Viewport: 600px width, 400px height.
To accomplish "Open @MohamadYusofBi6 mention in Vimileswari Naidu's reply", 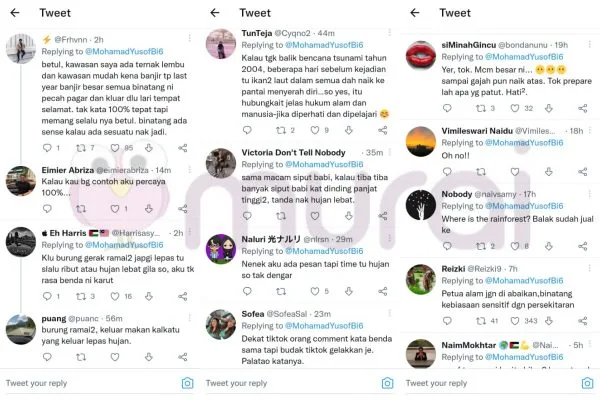I will tap(524, 143).
